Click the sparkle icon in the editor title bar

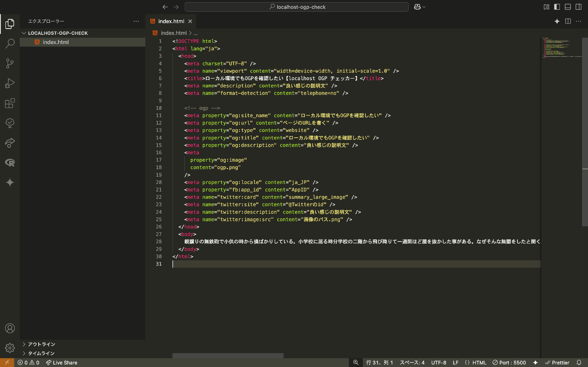click(x=557, y=21)
